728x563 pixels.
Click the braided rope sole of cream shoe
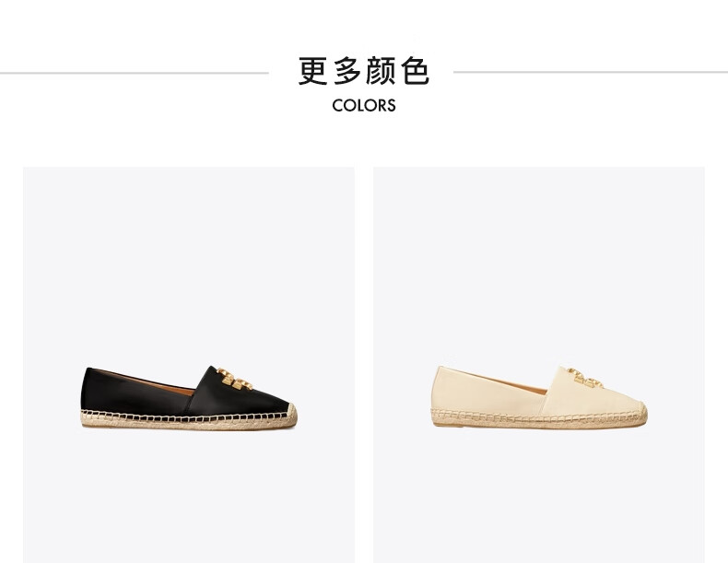pos(536,418)
